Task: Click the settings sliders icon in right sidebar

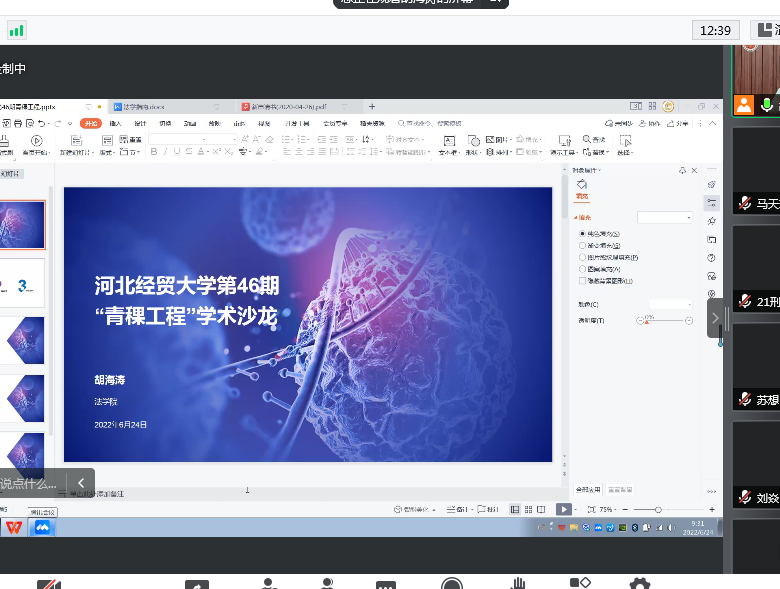Action: tap(712, 202)
